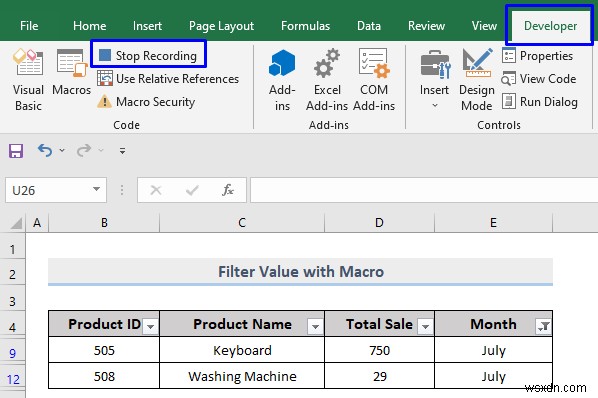Image resolution: width=598 pixels, height=398 pixels.
Task: Select the July cell in Keyboard row
Action: pyautogui.click(x=494, y=350)
